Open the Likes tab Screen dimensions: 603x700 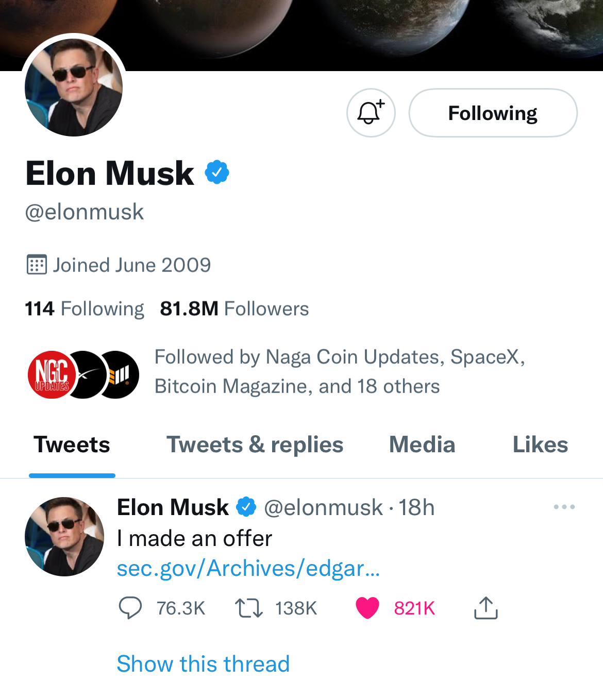pos(540,445)
